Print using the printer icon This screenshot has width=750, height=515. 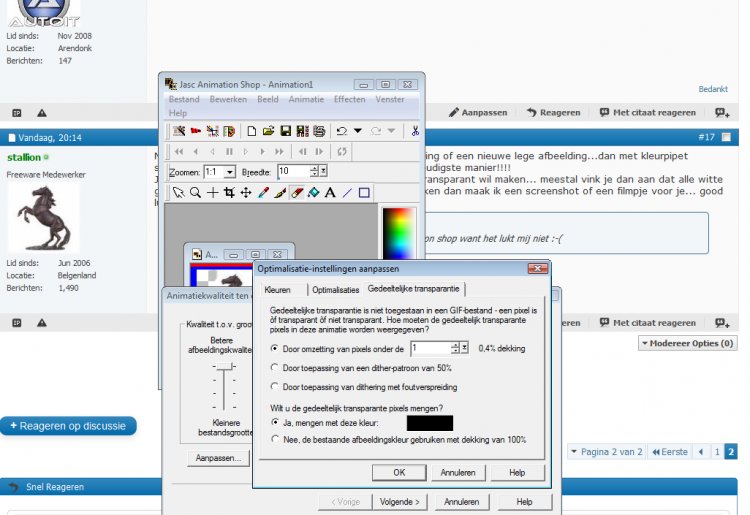(x=319, y=131)
